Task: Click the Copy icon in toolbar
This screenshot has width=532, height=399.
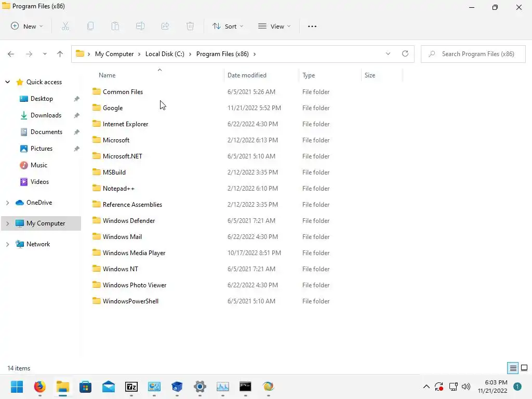Action: [x=90, y=26]
